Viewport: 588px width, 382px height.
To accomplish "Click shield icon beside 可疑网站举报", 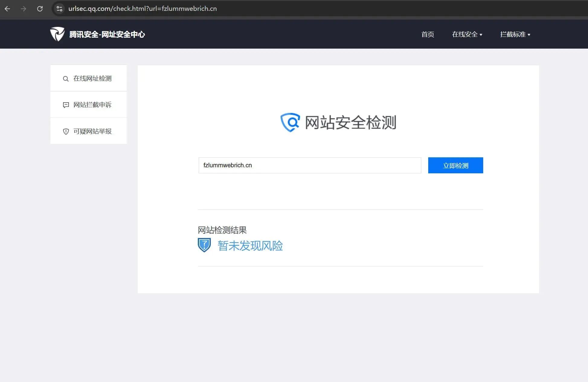I will tap(66, 132).
